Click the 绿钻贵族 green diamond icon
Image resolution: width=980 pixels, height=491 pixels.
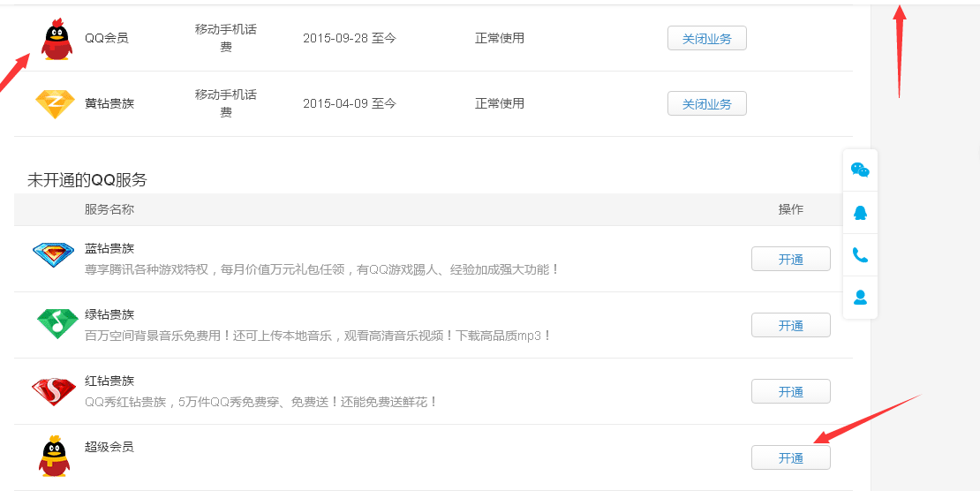click(x=57, y=323)
